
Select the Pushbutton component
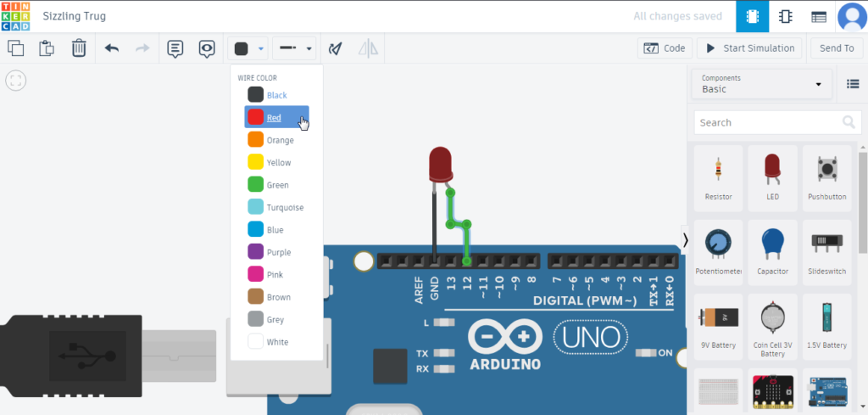click(826, 178)
